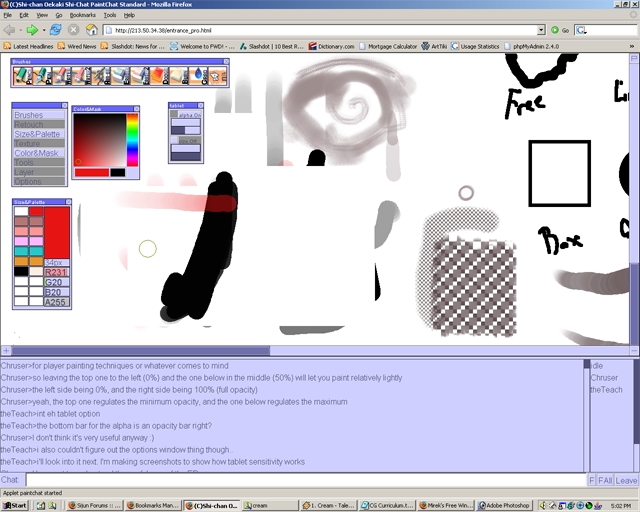The image size is (640, 512).
Task: Toggle the Tools window entry
Action: click(x=39, y=163)
